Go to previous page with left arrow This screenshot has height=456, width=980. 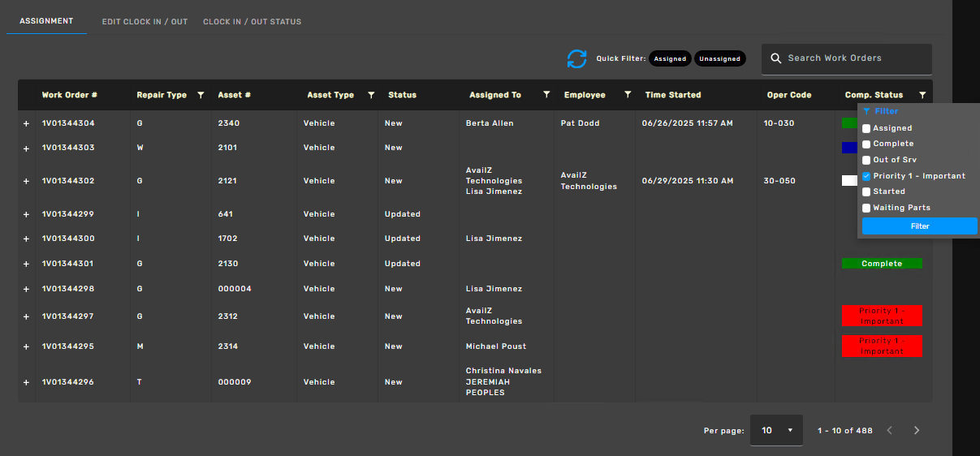(889, 430)
